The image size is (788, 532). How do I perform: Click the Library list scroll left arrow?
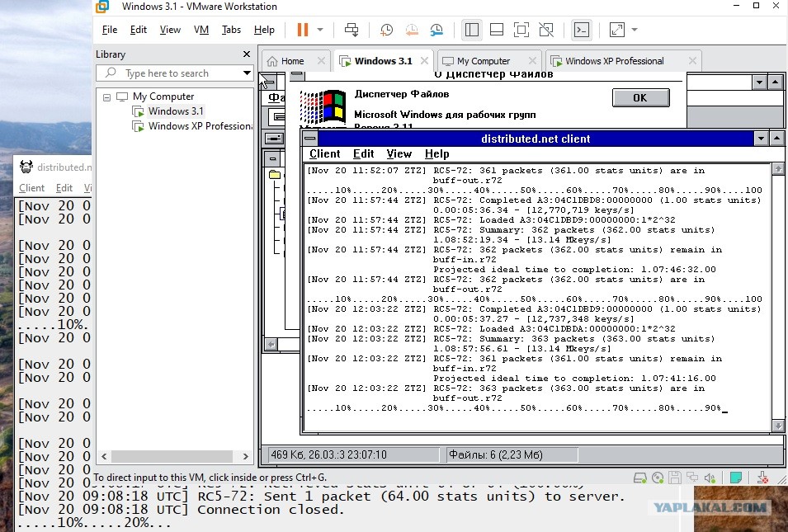pos(104,456)
